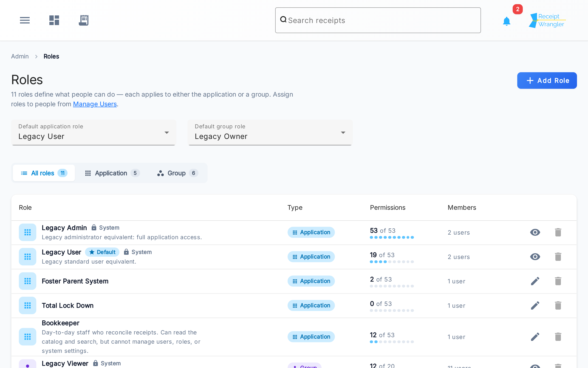
Task: Click the lock icon beside Legacy Admin
Action: coord(94,227)
